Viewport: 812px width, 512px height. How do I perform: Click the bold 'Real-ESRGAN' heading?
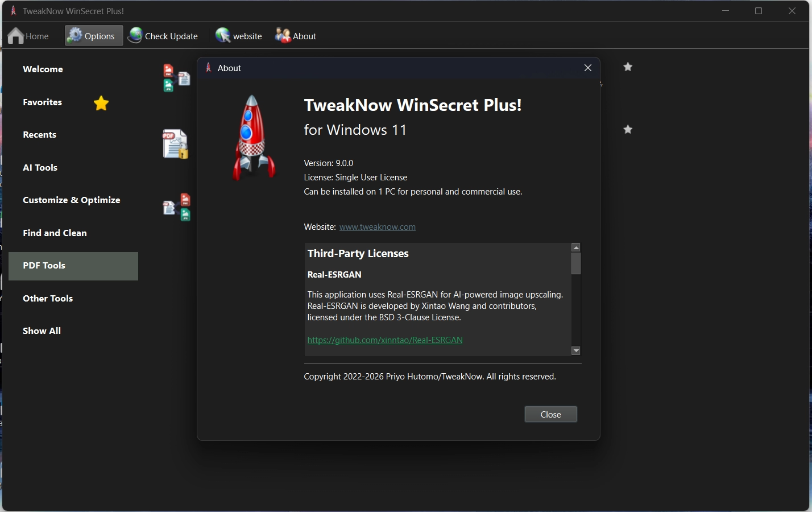coord(334,275)
